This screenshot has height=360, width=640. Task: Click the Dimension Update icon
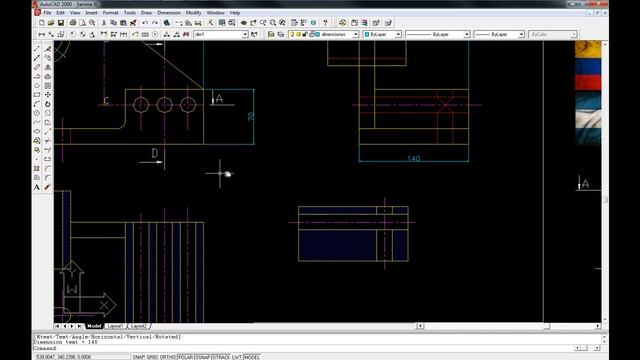click(x=186, y=35)
